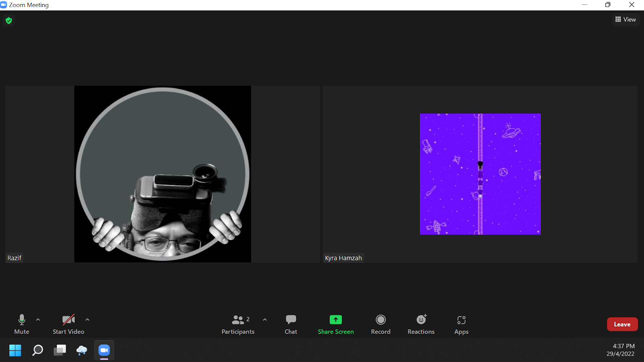The image size is (644, 362).
Task: Expand the audio options arrow beside Mute
Action: pyautogui.click(x=38, y=320)
